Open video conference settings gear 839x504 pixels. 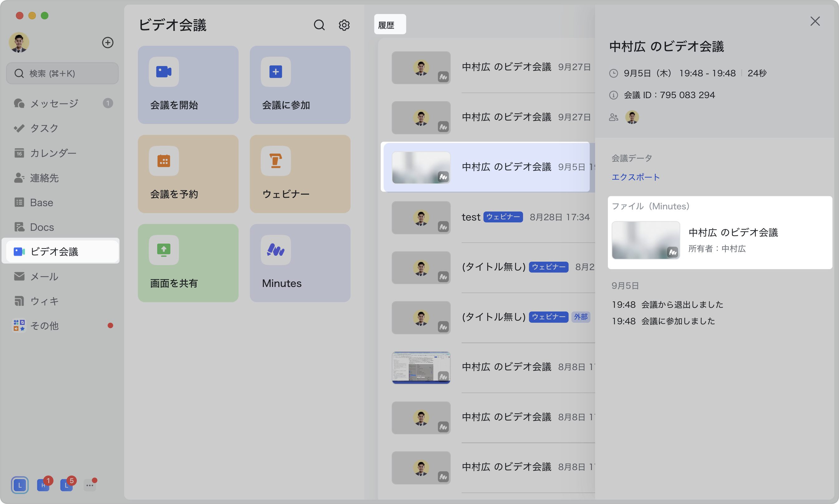click(x=344, y=25)
